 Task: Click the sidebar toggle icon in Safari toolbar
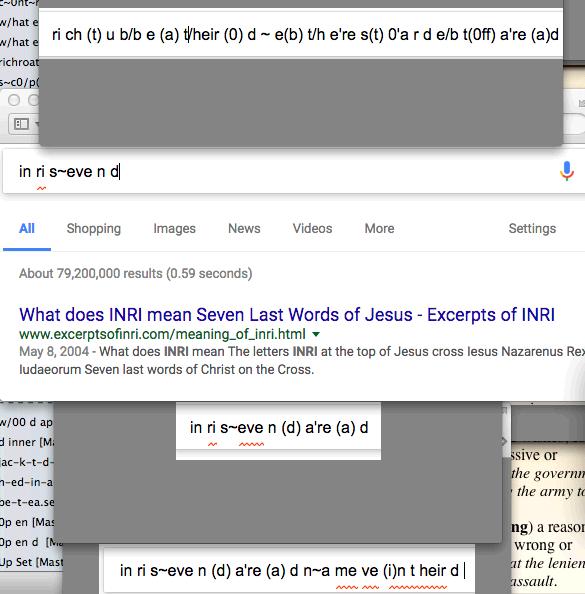(21, 124)
